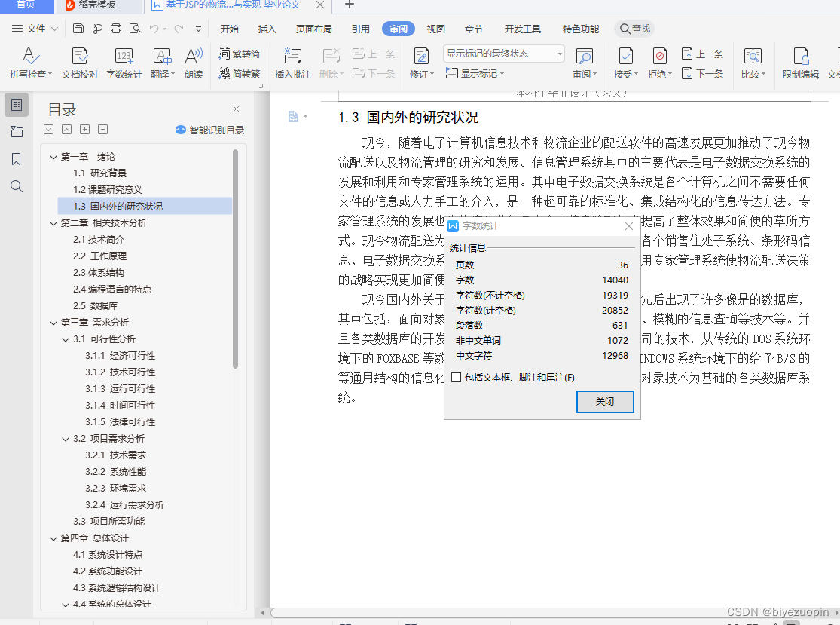Click the outline panel vertical scrollbar

click(x=235, y=259)
